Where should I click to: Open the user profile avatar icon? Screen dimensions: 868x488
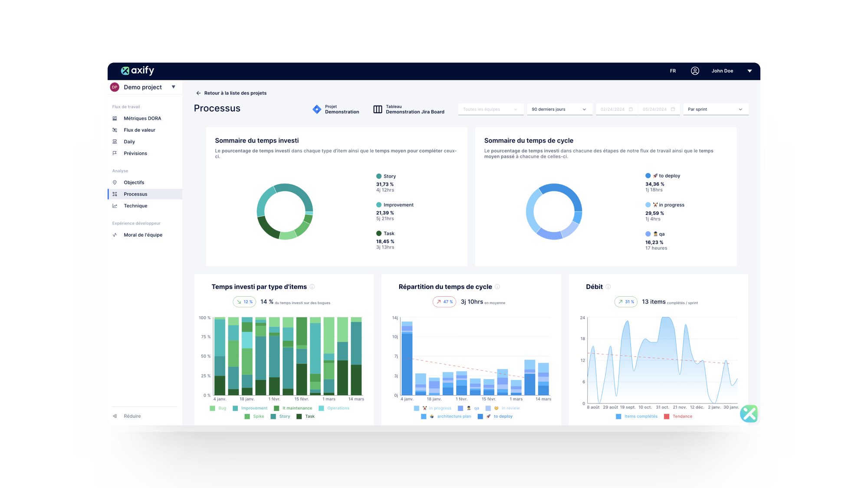695,71
